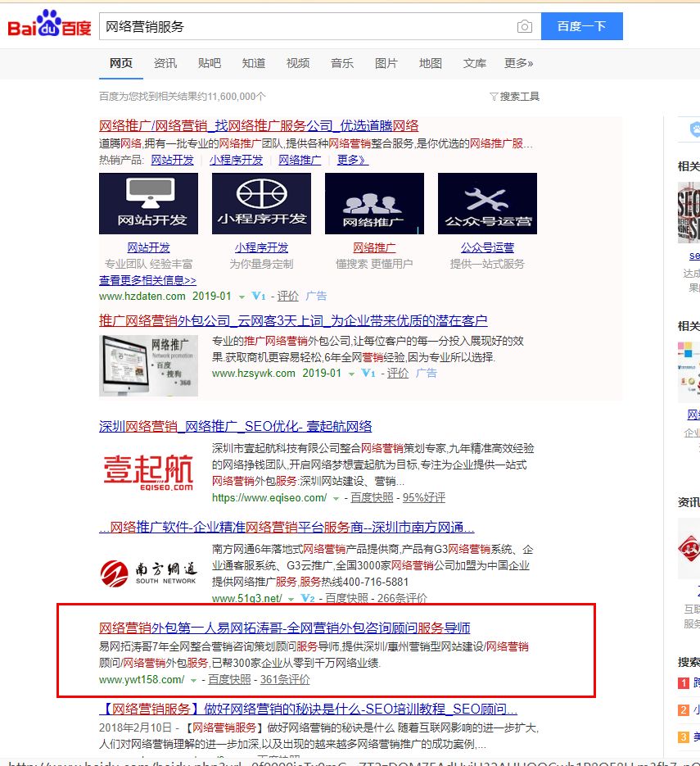Open the 视频 tab
The image size is (700, 766).
[298, 63]
